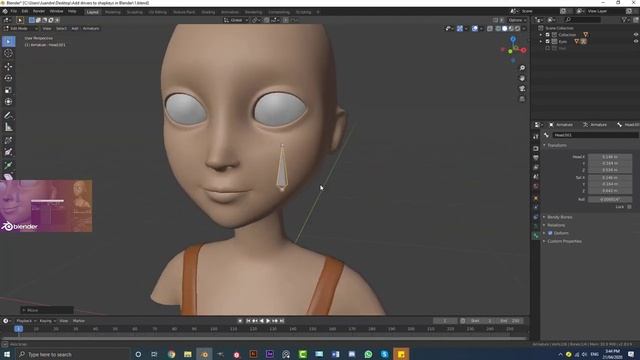The height and width of the screenshot is (360, 640).
Task: Switch to the Shading workspace tab
Action: coord(208,12)
